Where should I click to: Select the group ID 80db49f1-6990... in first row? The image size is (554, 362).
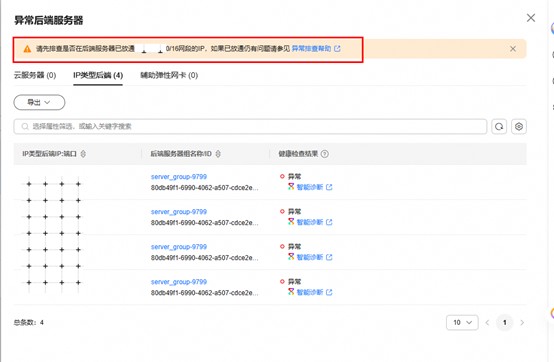[x=205, y=188]
